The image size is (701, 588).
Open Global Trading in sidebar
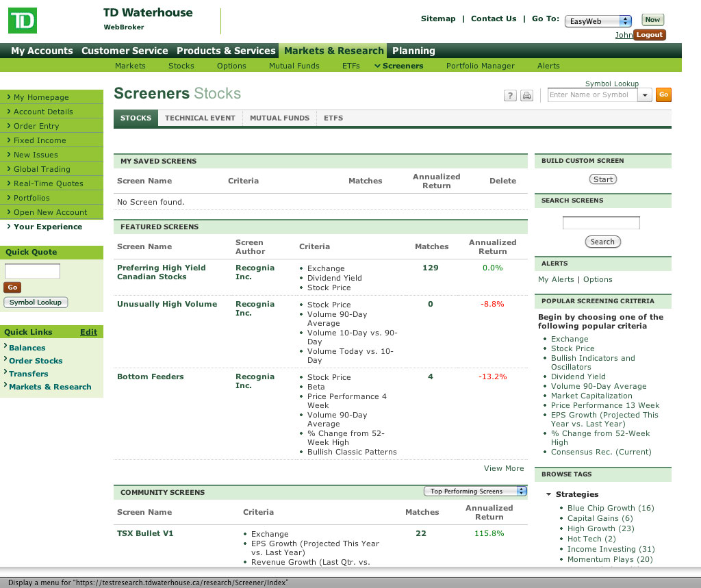pos(51,168)
